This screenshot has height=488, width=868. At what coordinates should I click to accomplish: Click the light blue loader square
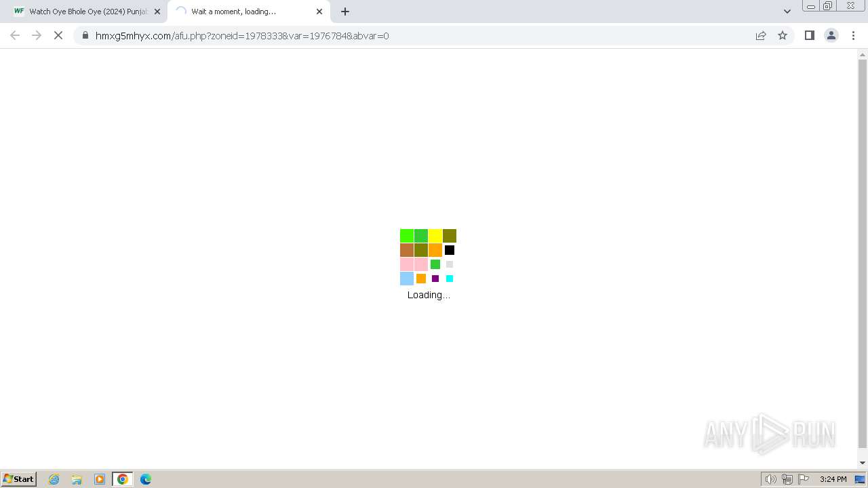pyautogui.click(x=407, y=279)
